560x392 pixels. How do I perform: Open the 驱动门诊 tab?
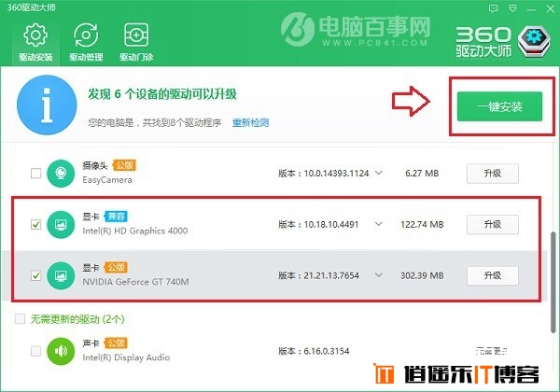point(136,42)
